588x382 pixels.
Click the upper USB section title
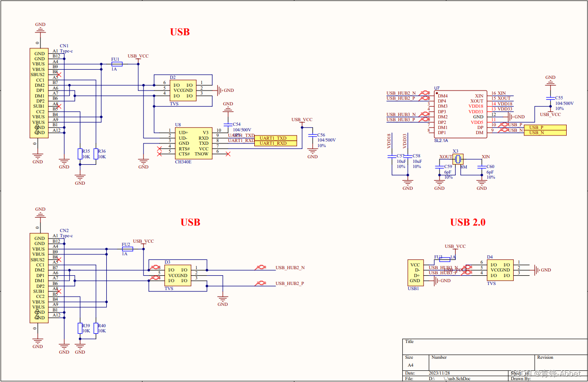pyautogui.click(x=180, y=32)
